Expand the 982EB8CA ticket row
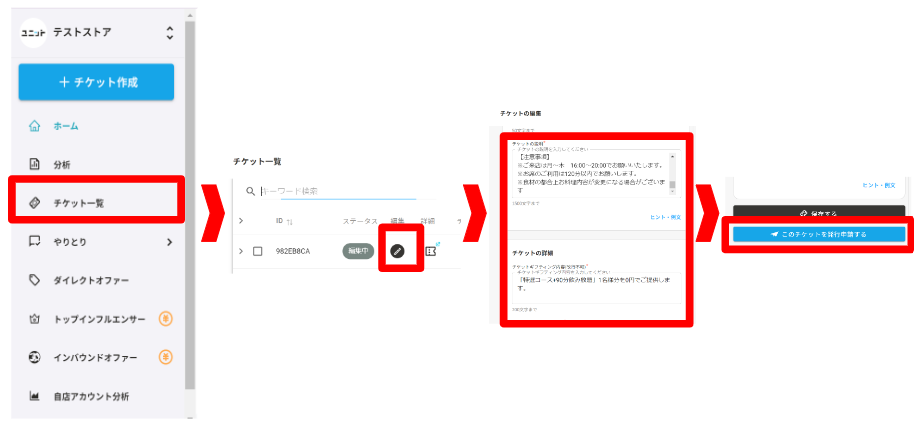The width and height of the screenshot is (916, 429). tap(240, 251)
